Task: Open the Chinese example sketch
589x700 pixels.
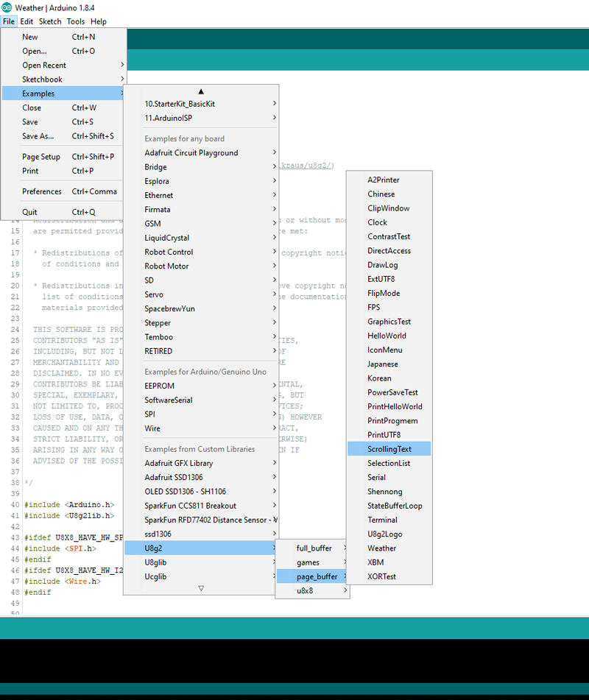Action: [x=389, y=194]
